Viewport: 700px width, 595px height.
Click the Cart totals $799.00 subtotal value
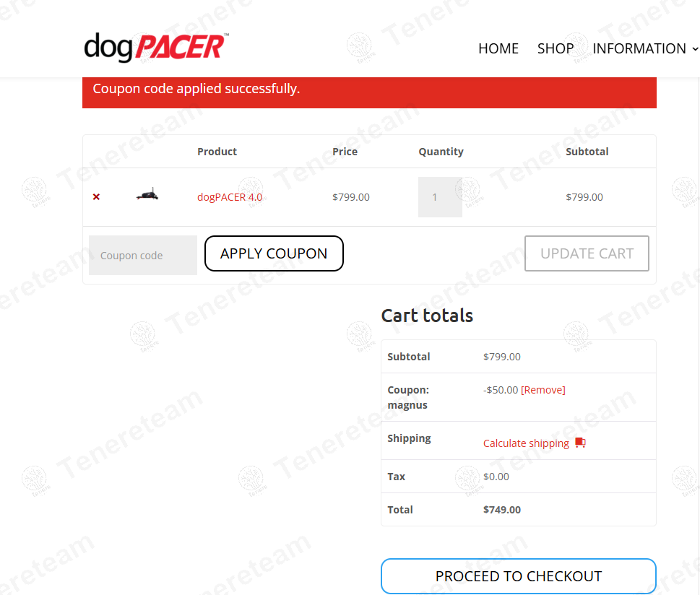click(x=502, y=357)
